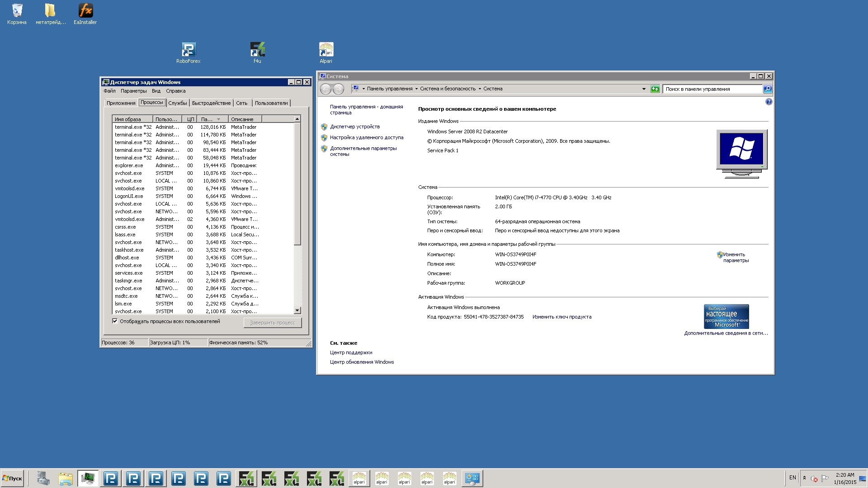868x488 pixels.
Task: Open the Справка menu in Task Manager
Action: click(175, 91)
